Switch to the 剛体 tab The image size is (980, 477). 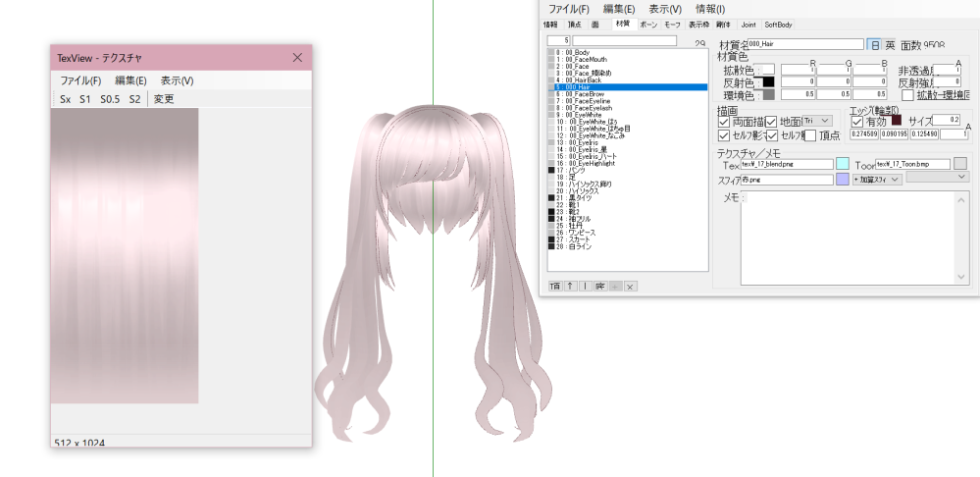point(724,25)
